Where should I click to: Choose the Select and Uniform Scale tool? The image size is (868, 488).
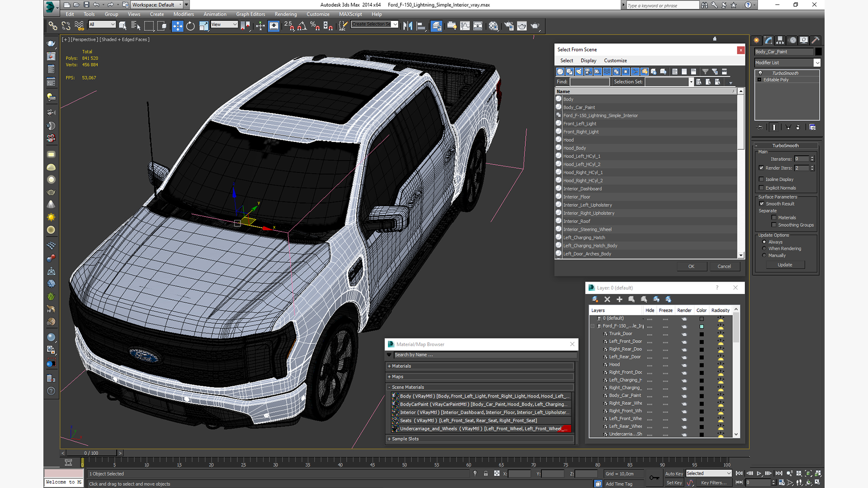pyautogui.click(x=203, y=26)
